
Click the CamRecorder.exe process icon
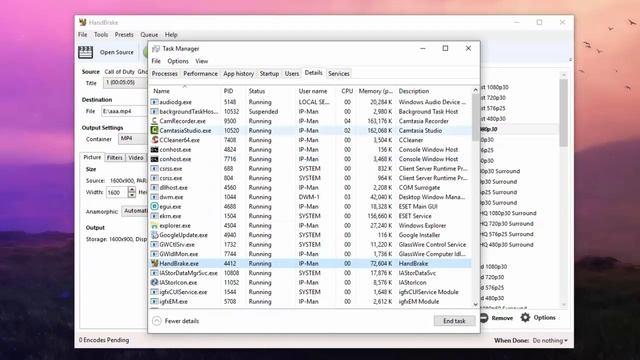coord(154,121)
